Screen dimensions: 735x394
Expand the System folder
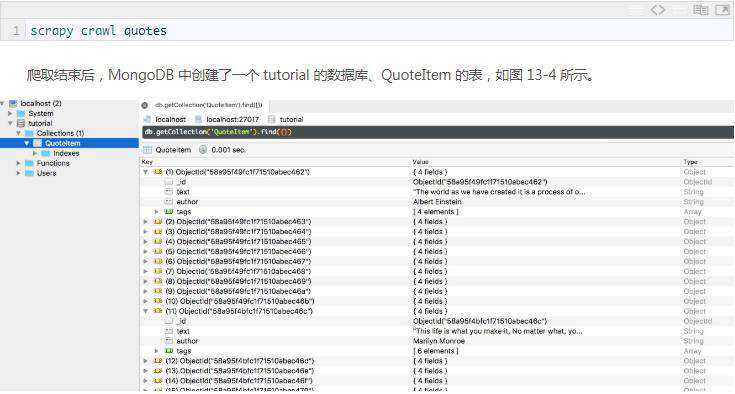pyautogui.click(x=10, y=113)
